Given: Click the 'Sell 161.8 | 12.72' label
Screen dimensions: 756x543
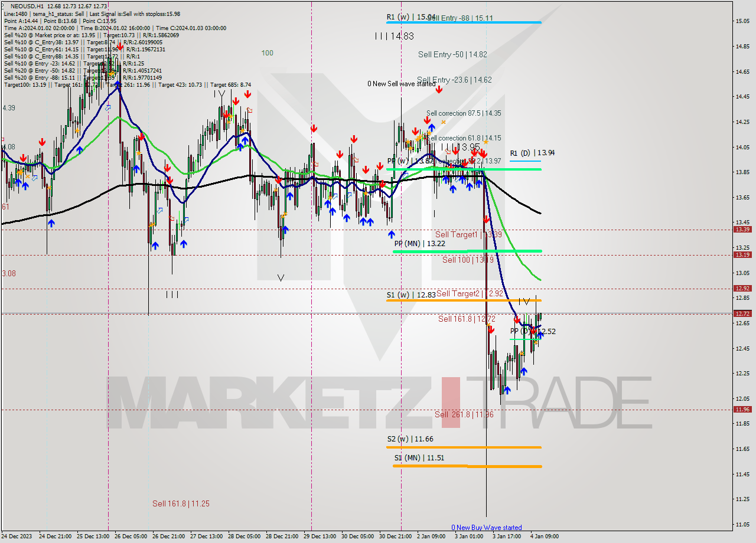Looking at the screenshot, I should [467, 319].
